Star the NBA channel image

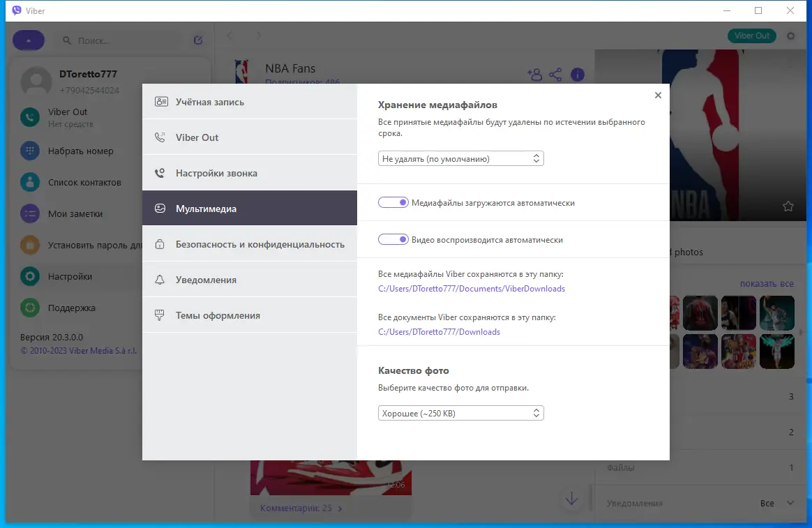[x=788, y=206]
